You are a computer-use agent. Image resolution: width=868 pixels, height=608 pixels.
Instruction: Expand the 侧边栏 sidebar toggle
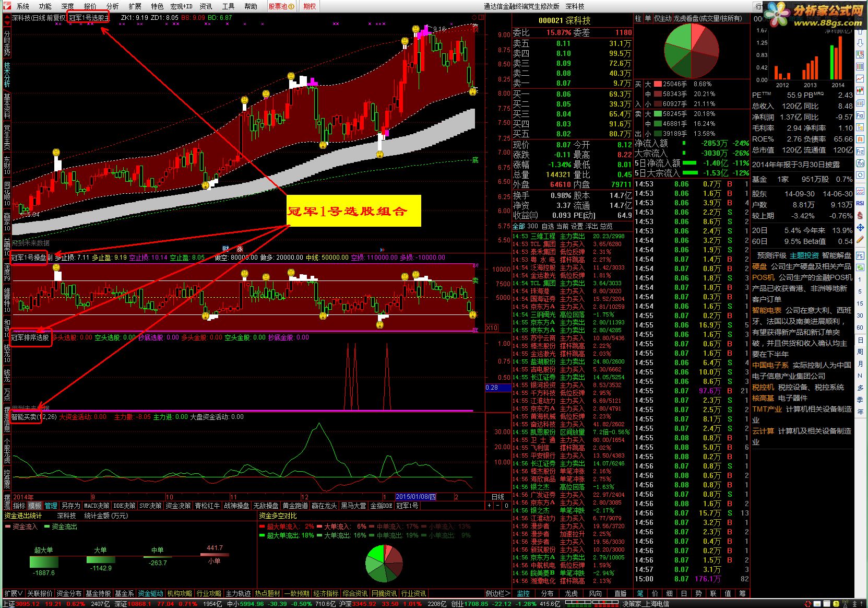pyautogui.click(x=497, y=593)
